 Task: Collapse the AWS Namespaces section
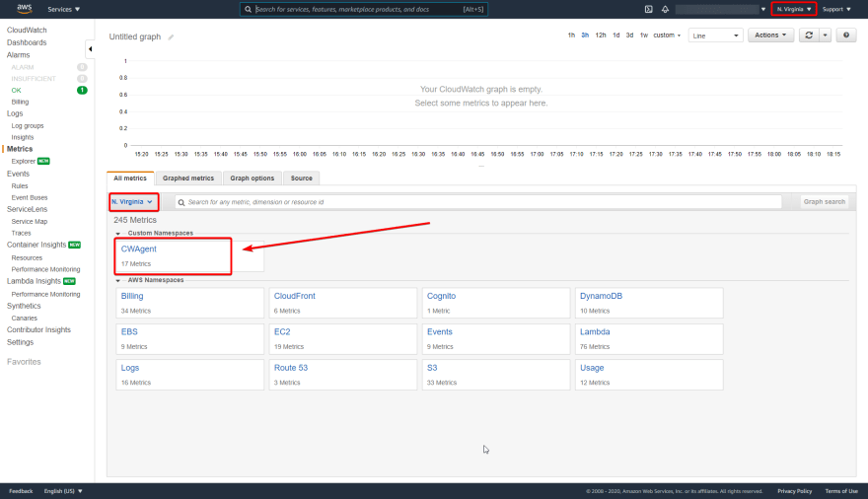[x=117, y=280]
